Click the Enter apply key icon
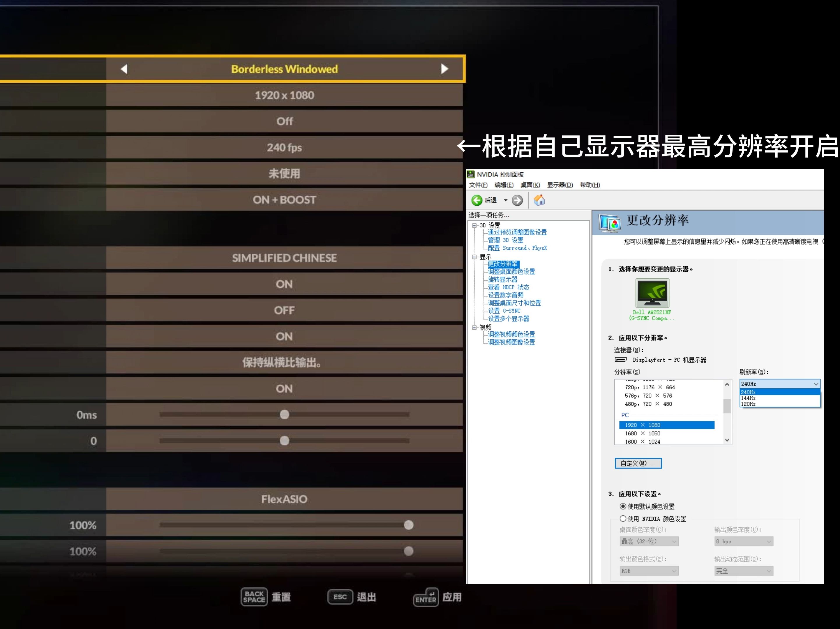The width and height of the screenshot is (840, 629). point(426,597)
